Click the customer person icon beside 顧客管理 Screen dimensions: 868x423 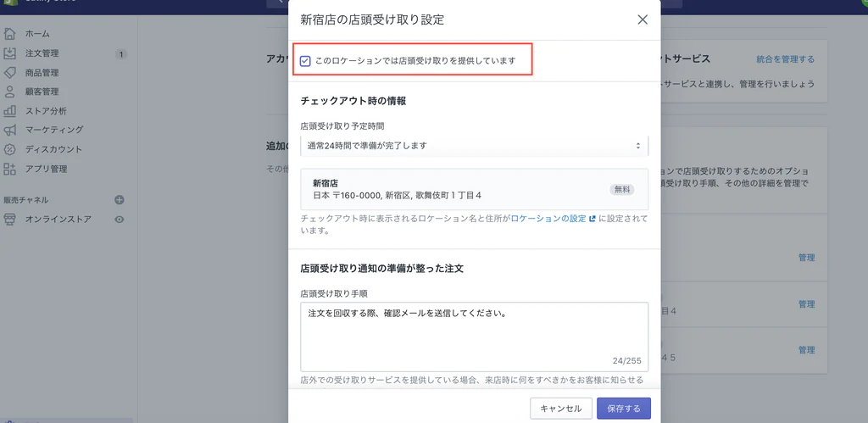[x=9, y=92]
